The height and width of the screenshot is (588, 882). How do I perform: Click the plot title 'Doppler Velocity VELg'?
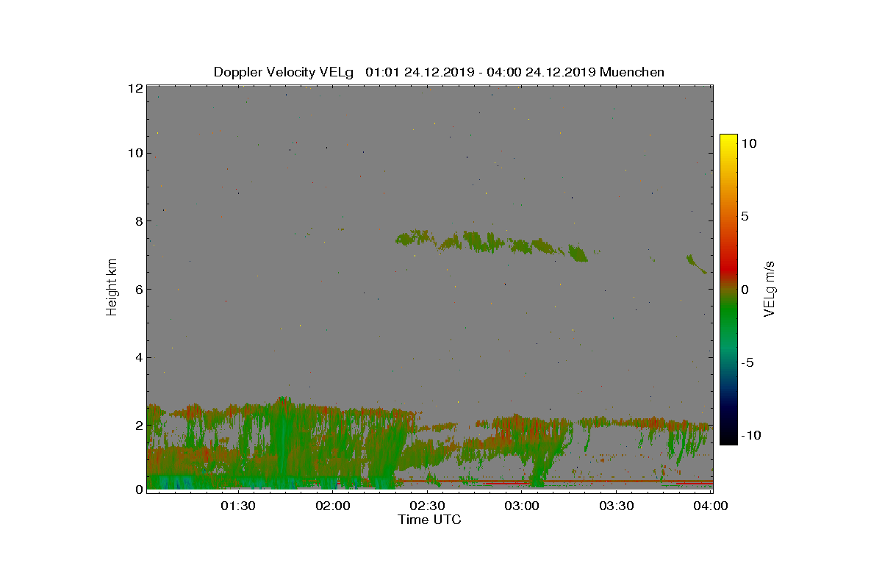coord(284,72)
